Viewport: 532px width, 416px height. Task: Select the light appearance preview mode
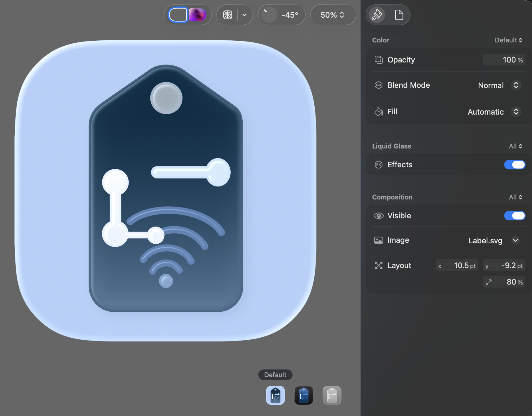pyautogui.click(x=178, y=15)
